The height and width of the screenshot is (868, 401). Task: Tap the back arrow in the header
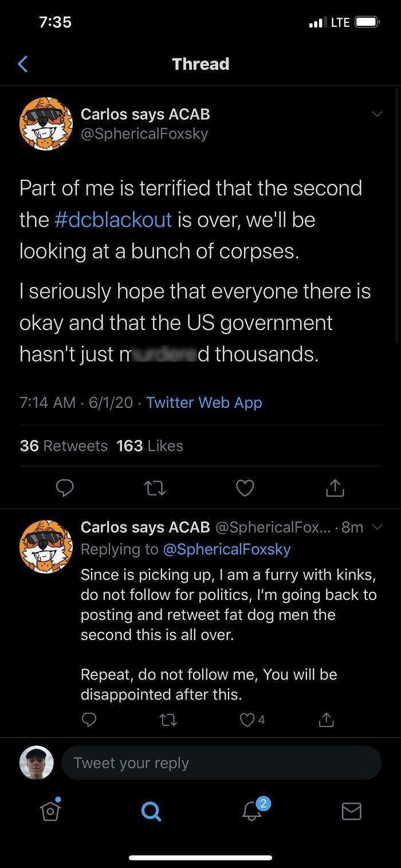23,64
